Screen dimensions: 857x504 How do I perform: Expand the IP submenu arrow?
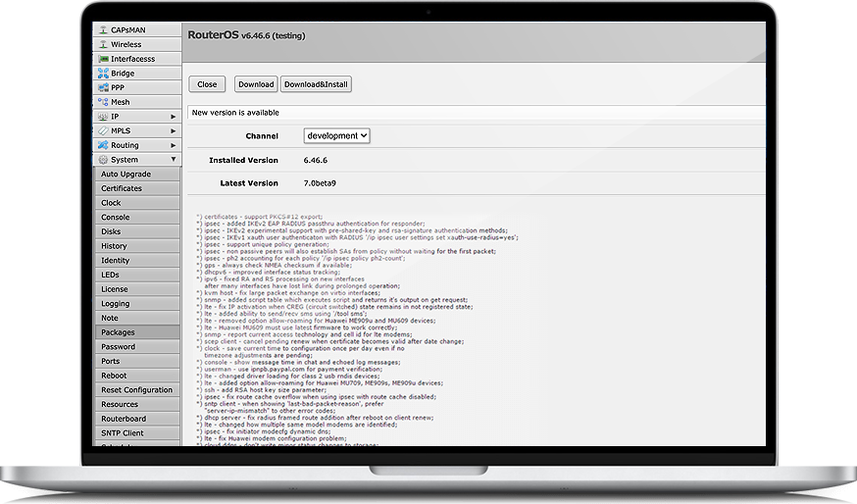click(x=174, y=117)
